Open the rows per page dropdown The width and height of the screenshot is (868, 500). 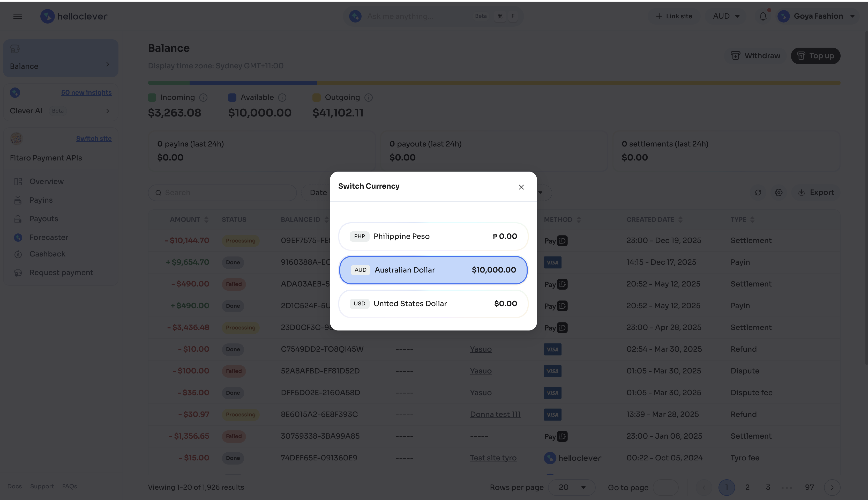coord(572,487)
